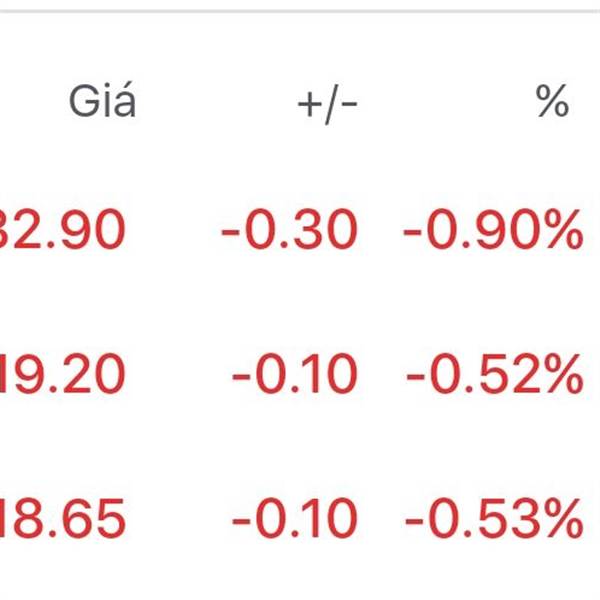
Task: Click the -0.10 change beside 19.20
Action: (295, 374)
